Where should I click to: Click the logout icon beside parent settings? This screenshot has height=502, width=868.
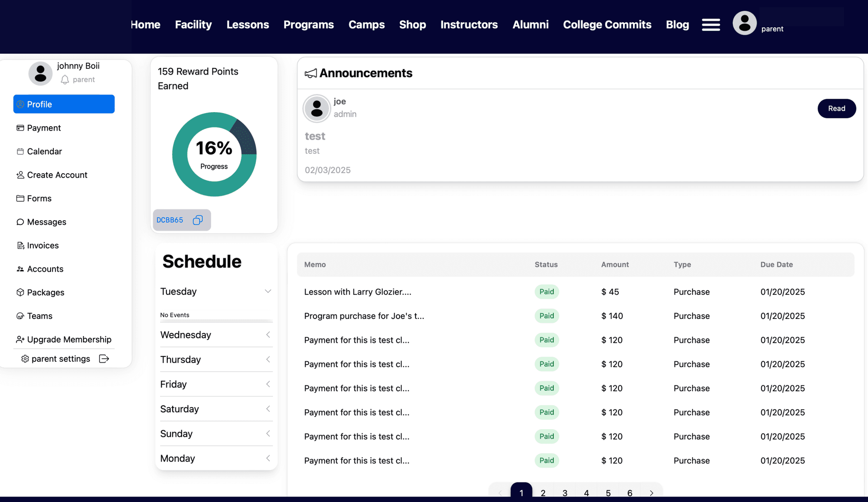pos(104,359)
